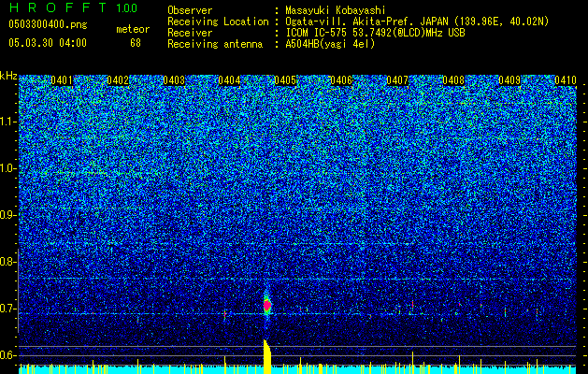Screen dimensions: 588x374
Task: Click the 1.1 frequency axis label
Action: [8, 122]
